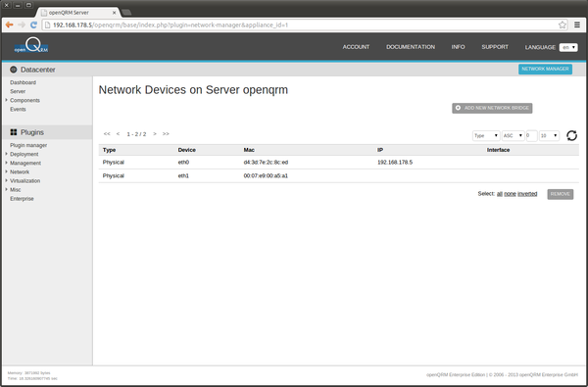Click the browser back arrow

(10, 24)
